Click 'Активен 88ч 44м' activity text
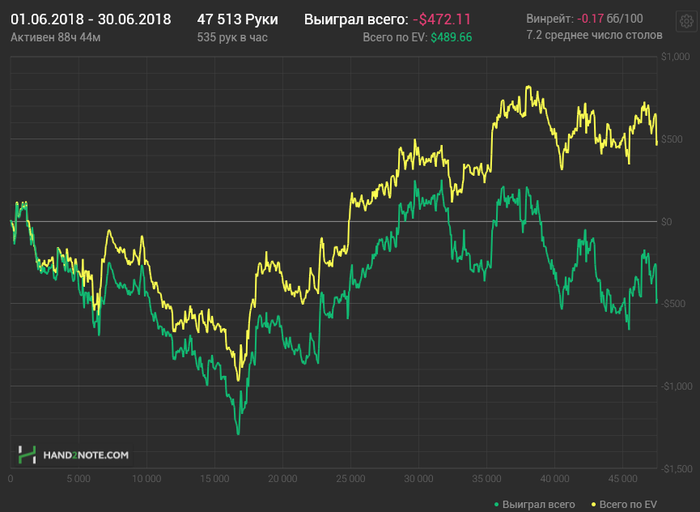 [x=55, y=37]
